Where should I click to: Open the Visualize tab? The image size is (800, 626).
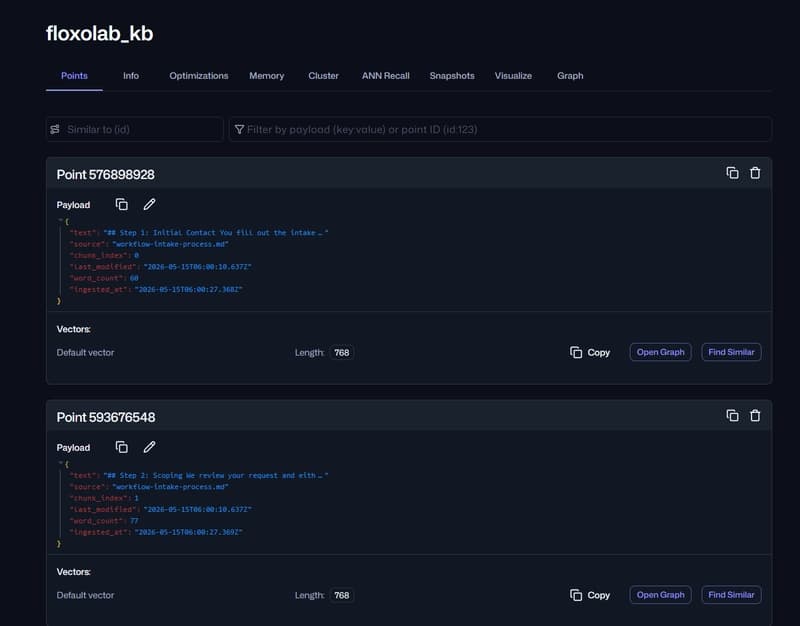point(513,76)
